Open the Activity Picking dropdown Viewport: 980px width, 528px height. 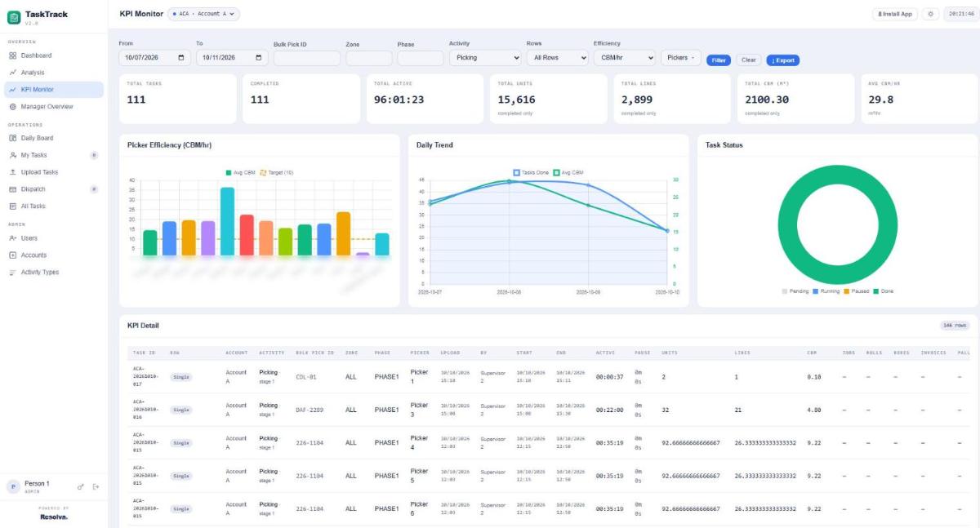point(485,58)
